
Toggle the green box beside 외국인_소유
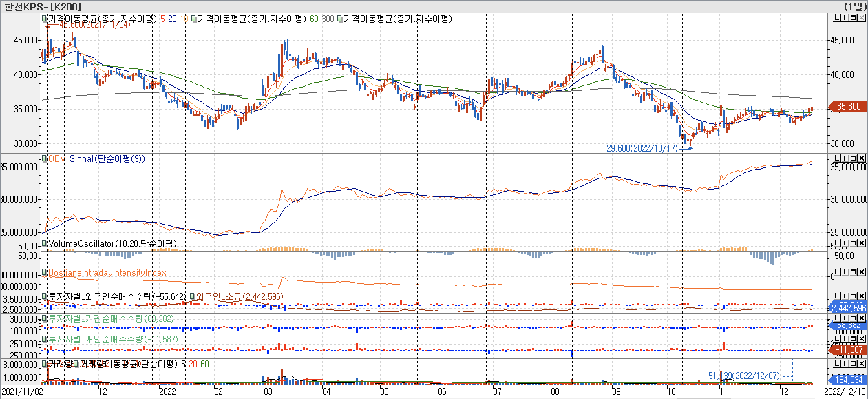pos(192,296)
